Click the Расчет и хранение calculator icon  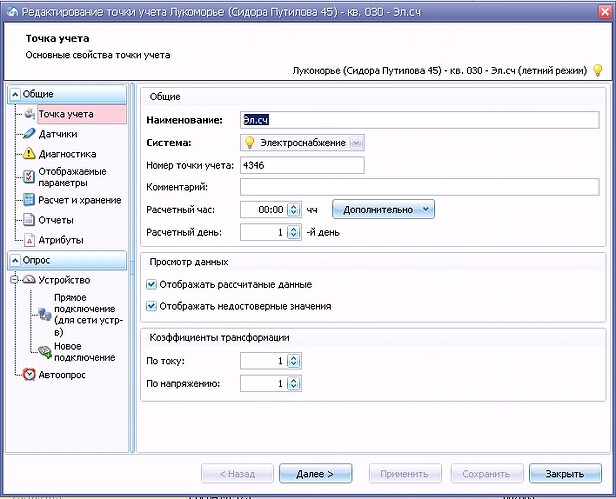coord(29,200)
